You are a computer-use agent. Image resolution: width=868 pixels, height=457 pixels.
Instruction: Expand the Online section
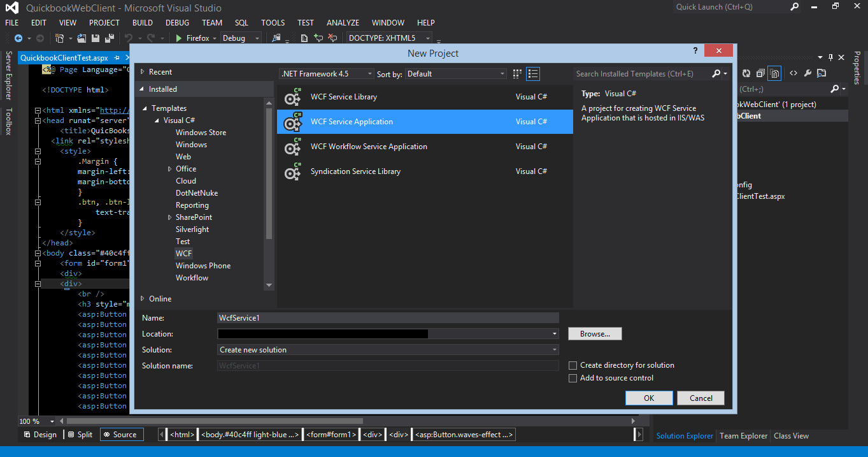143,299
